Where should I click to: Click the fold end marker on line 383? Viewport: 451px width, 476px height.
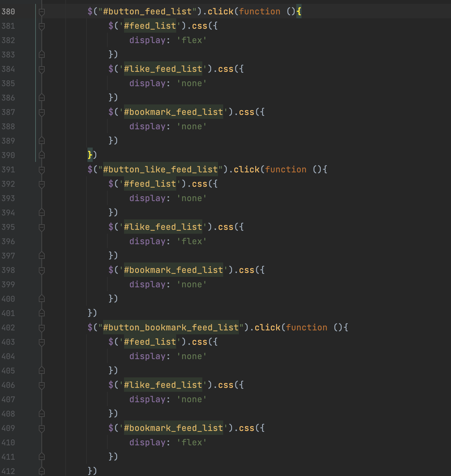42,55
